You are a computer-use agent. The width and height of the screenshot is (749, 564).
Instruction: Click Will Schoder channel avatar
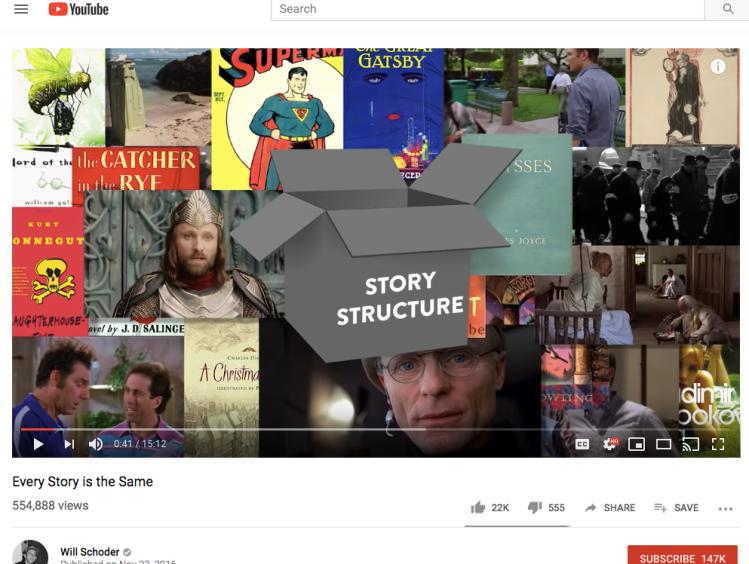30,554
